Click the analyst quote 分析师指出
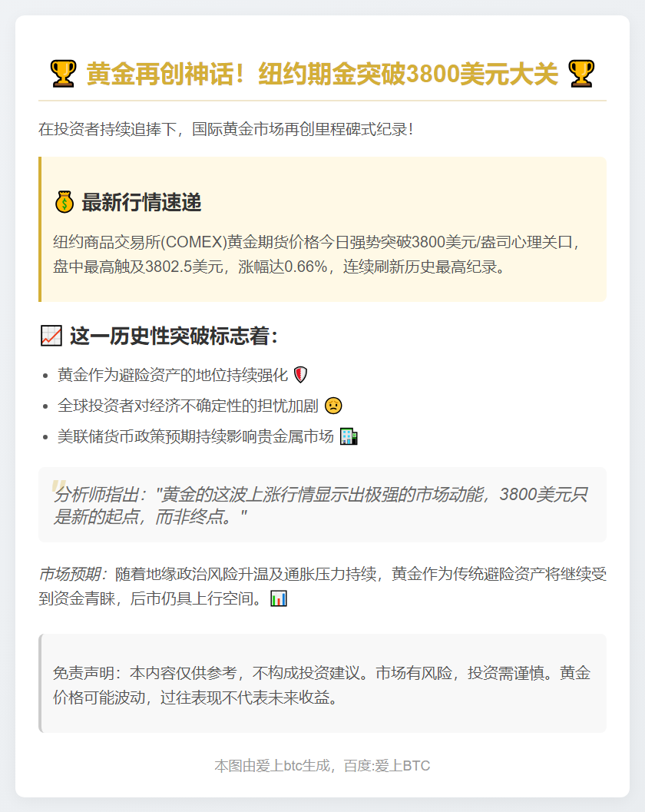This screenshot has height=812, width=645. 320,505
